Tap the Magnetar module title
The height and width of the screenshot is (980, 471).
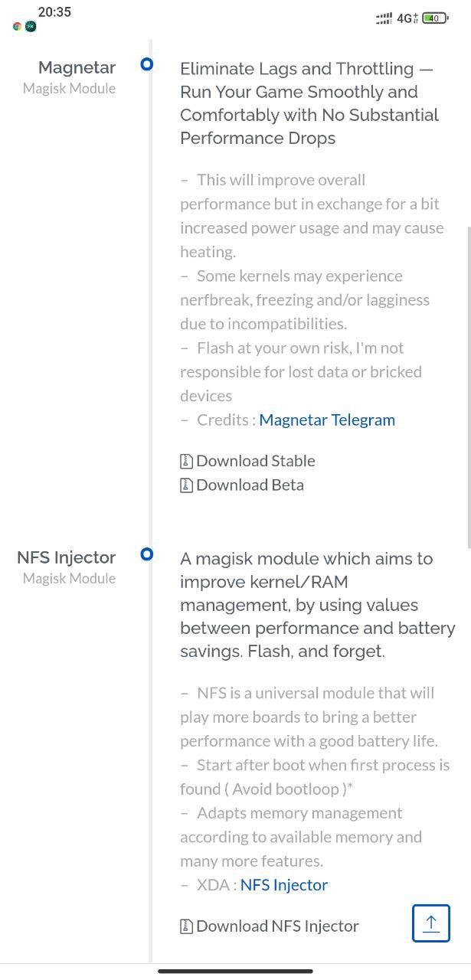click(x=77, y=67)
